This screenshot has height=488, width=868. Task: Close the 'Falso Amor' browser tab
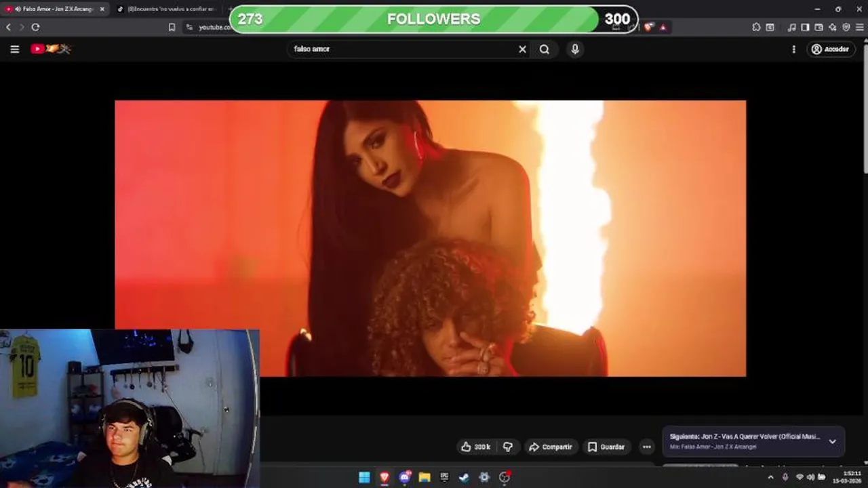click(102, 9)
